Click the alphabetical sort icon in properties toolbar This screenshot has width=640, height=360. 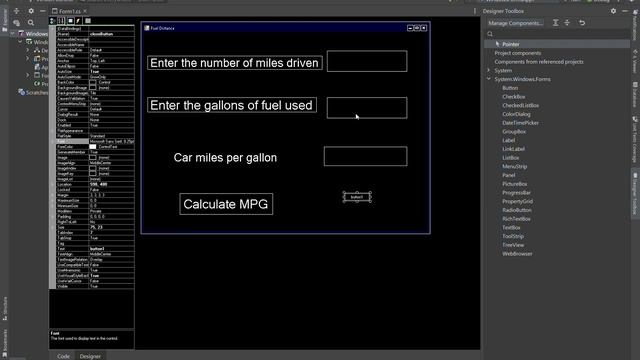coord(61,20)
